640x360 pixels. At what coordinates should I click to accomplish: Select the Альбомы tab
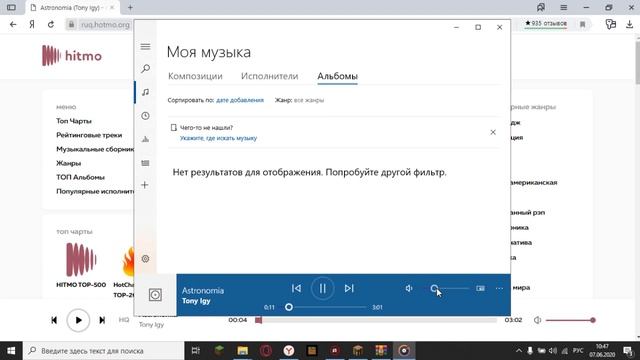(x=338, y=76)
